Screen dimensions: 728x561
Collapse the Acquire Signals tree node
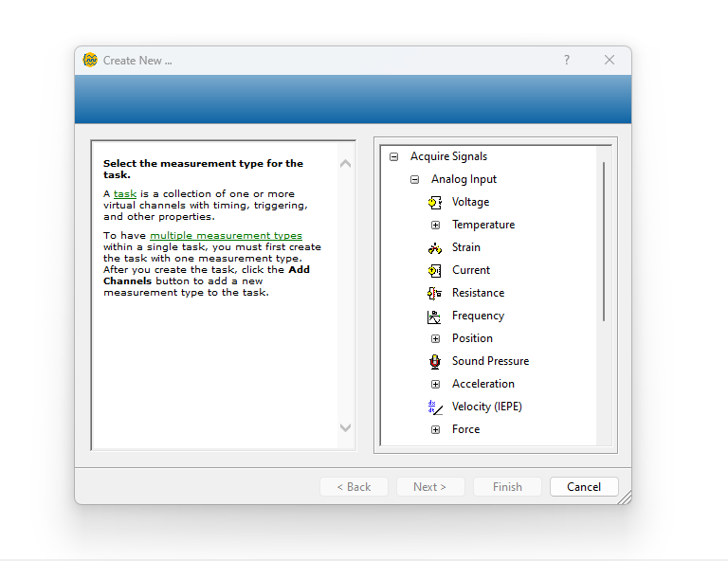tap(393, 157)
